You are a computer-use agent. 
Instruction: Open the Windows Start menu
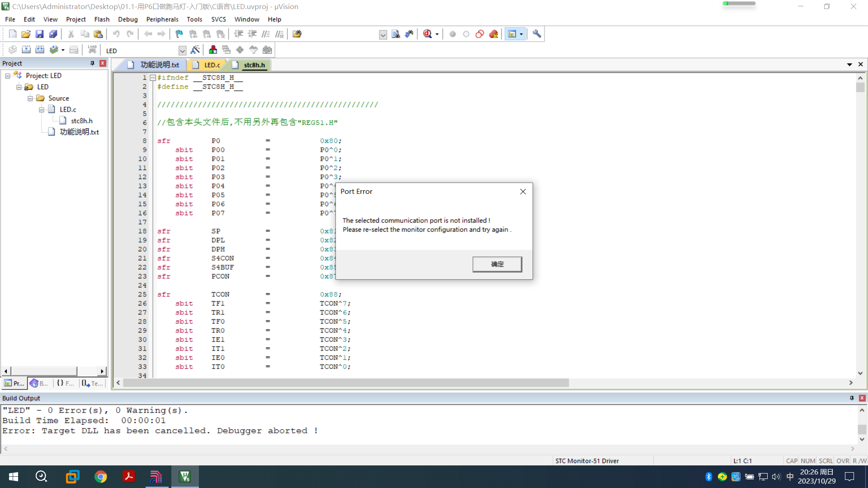tap(14, 477)
